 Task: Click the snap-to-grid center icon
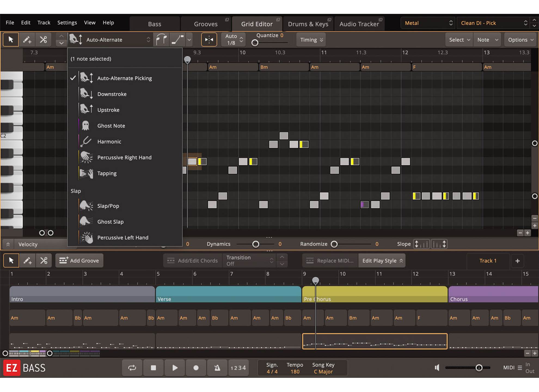coord(209,40)
